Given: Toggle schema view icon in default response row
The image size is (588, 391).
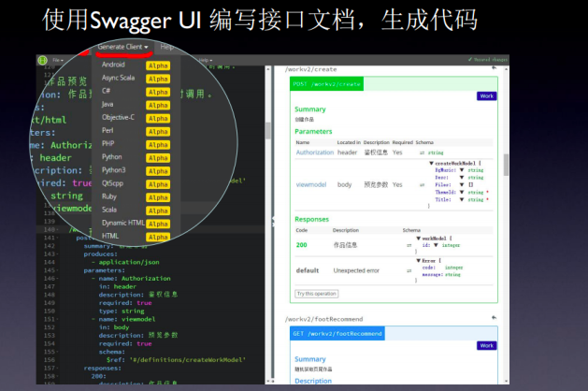Looking at the screenshot, I should click(x=409, y=270).
